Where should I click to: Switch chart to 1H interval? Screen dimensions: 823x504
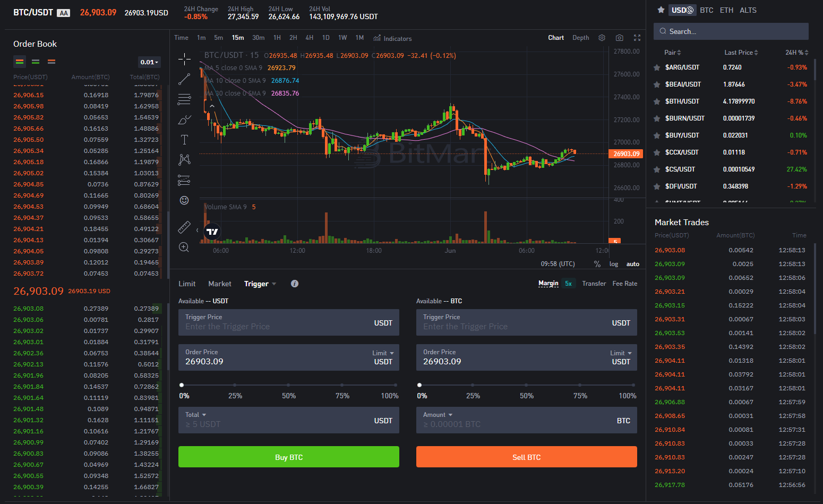point(277,38)
